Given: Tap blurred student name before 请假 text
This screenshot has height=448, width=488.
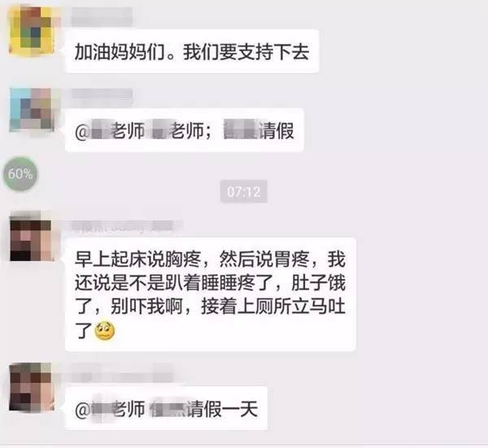Looking at the screenshot, I should [x=242, y=130].
